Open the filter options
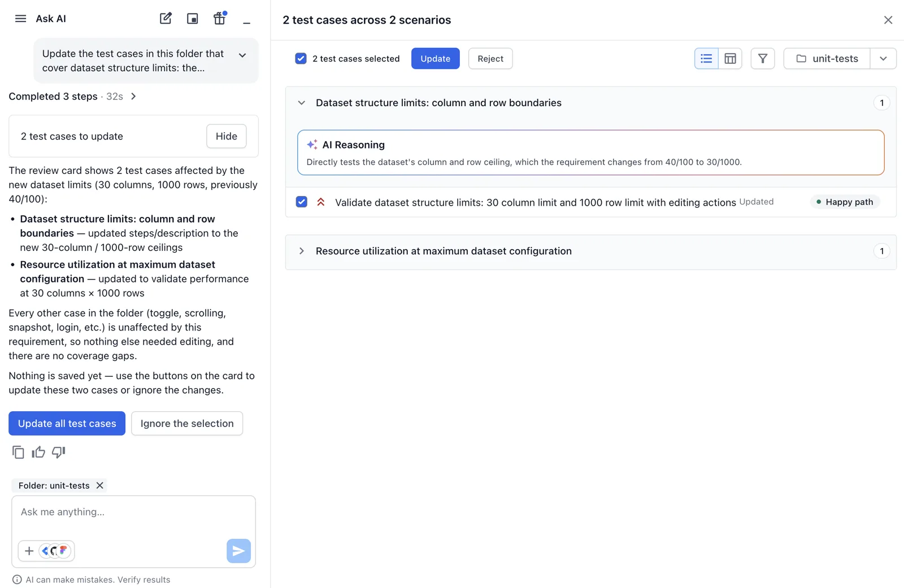The image size is (904, 588). (x=763, y=59)
